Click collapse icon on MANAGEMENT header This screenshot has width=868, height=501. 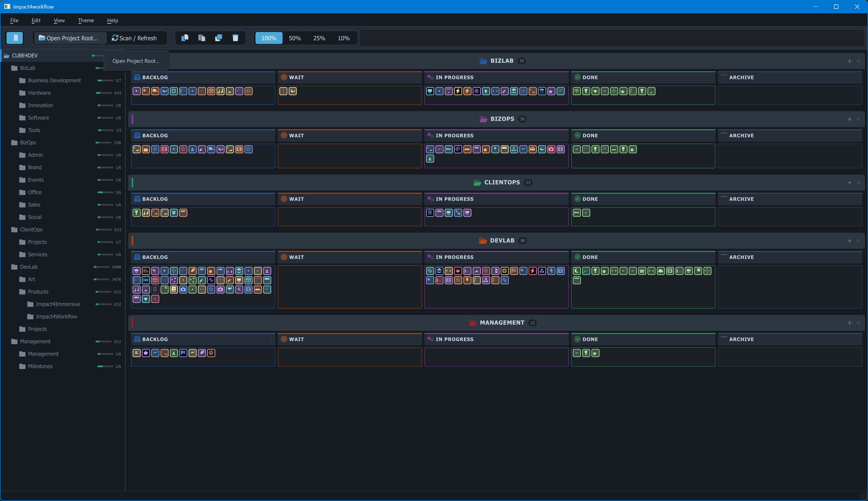(858, 323)
